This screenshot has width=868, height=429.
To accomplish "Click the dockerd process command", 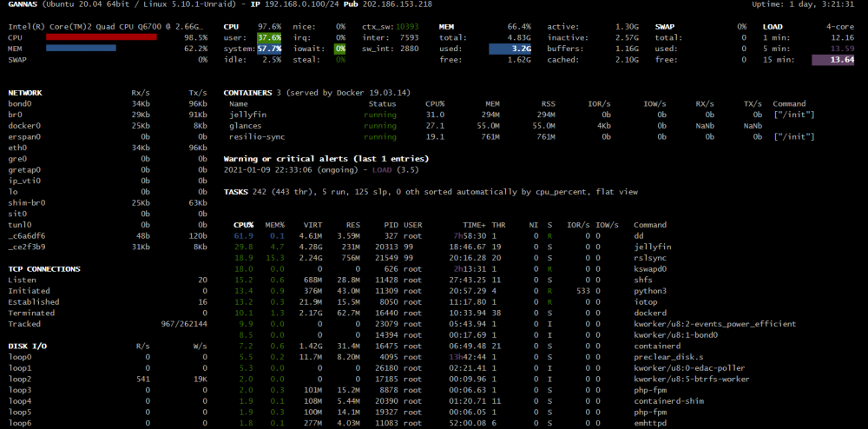I will 650,313.
